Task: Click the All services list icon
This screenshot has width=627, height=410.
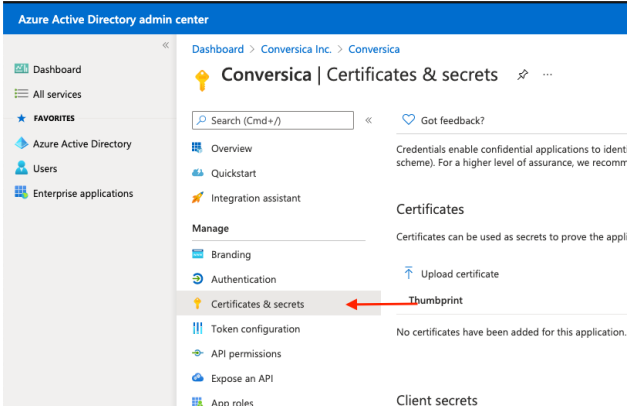Action: point(21,94)
